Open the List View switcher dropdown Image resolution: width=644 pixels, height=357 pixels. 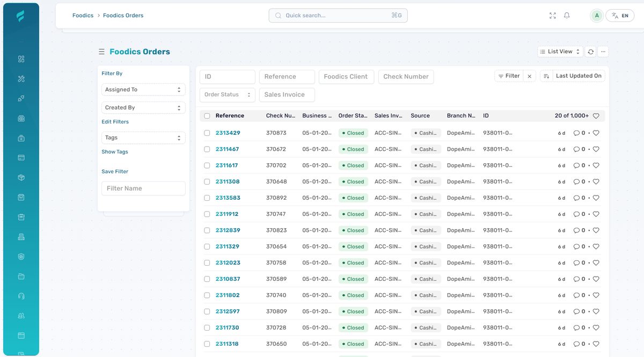560,52
